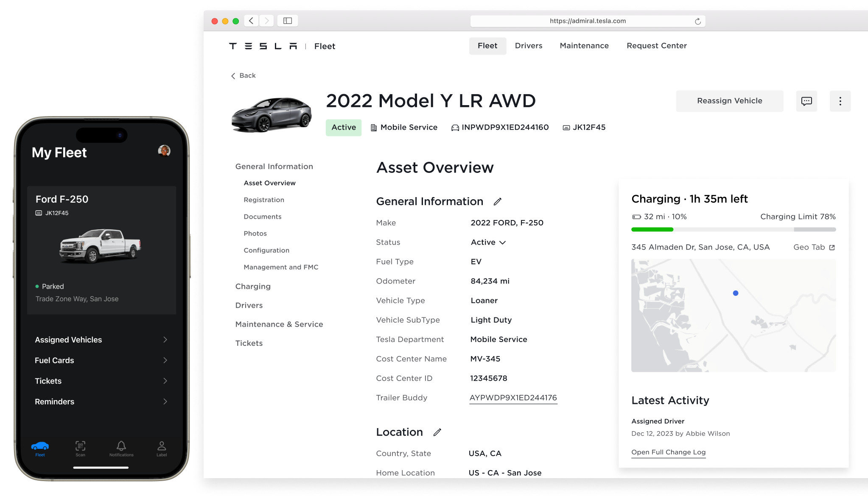Open the three-dot more options menu
868x501 pixels.
pyautogui.click(x=840, y=101)
